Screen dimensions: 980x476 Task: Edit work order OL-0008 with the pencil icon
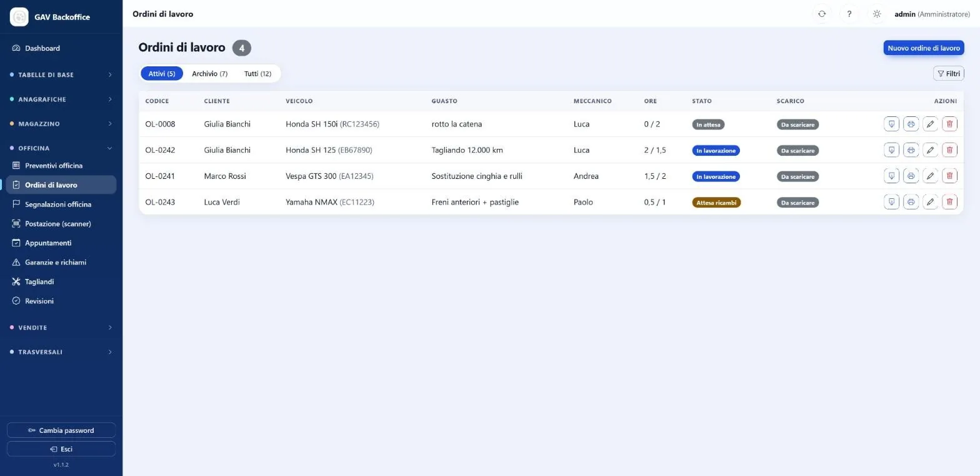931,124
